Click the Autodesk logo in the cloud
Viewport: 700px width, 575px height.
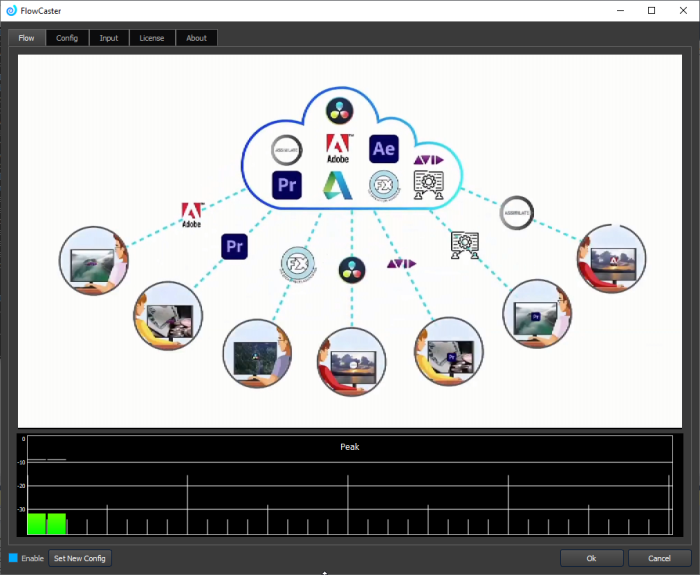[x=338, y=185]
